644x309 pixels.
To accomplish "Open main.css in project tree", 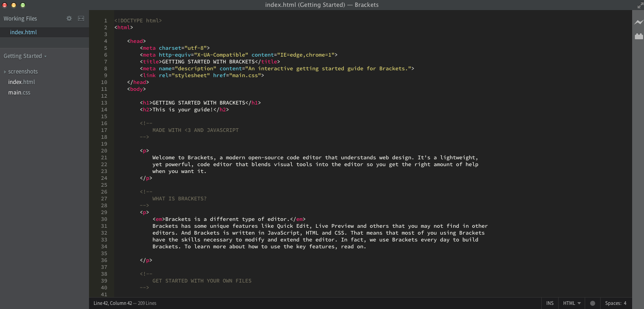I will pyautogui.click(x=19, y=93).
